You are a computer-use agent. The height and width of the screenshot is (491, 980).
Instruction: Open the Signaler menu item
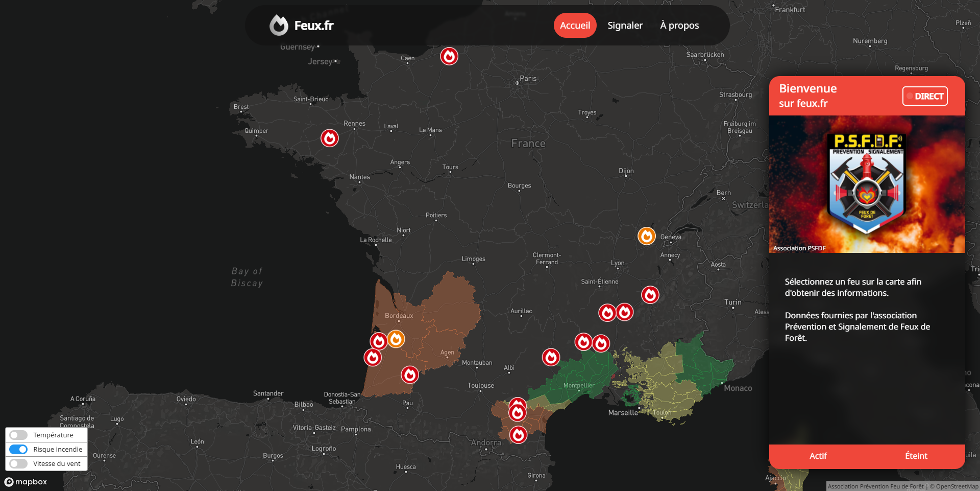coord(625,25)
